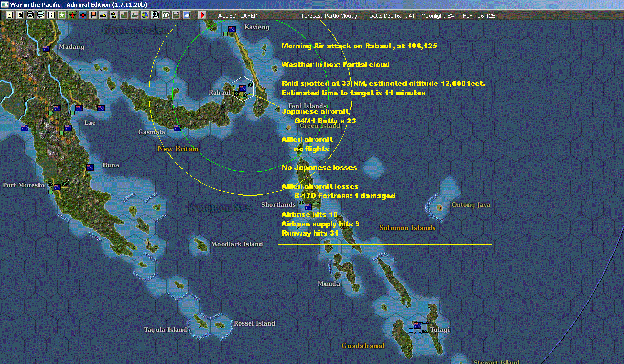Select the Port Moresby base flag
624x364 pixels.
click(57, 187)
